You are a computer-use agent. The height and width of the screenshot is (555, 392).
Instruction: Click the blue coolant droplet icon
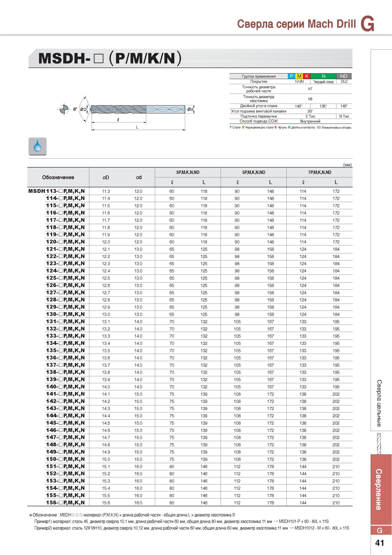click(37, 146)
